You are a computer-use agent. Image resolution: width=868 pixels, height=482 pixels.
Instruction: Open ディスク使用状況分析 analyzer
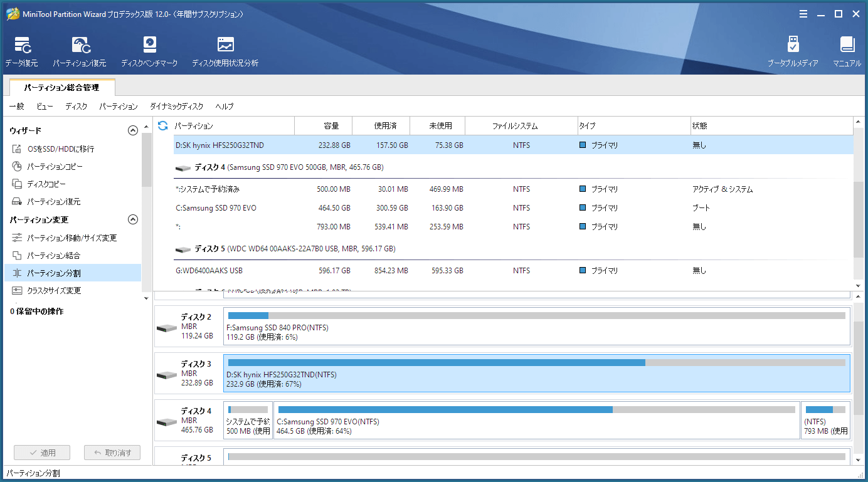point(225,51)
